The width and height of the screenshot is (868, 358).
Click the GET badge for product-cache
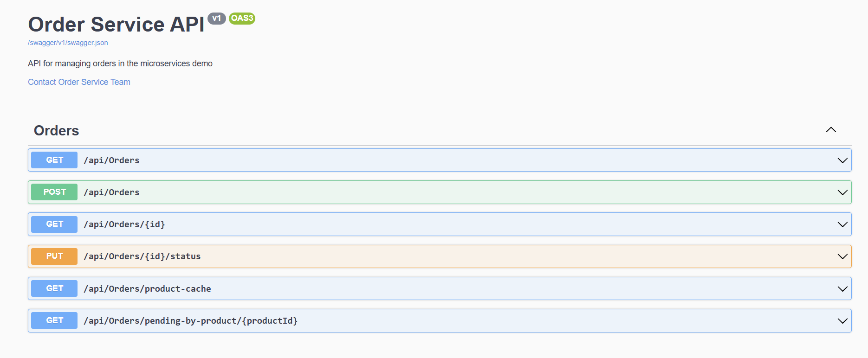[54, 288]
